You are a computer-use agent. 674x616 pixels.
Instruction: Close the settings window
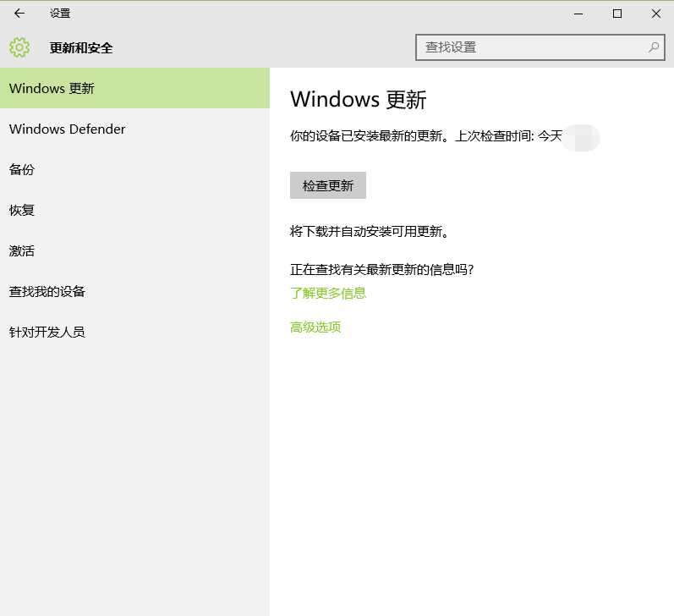tap(656, 14)
